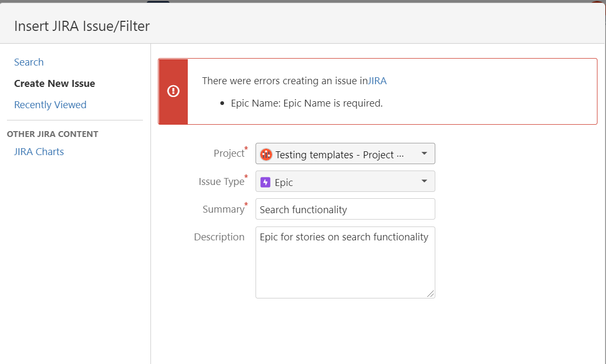Click the Testing templates project avatar icon
This screenshot has width=606, height=364.
[266, 155]
